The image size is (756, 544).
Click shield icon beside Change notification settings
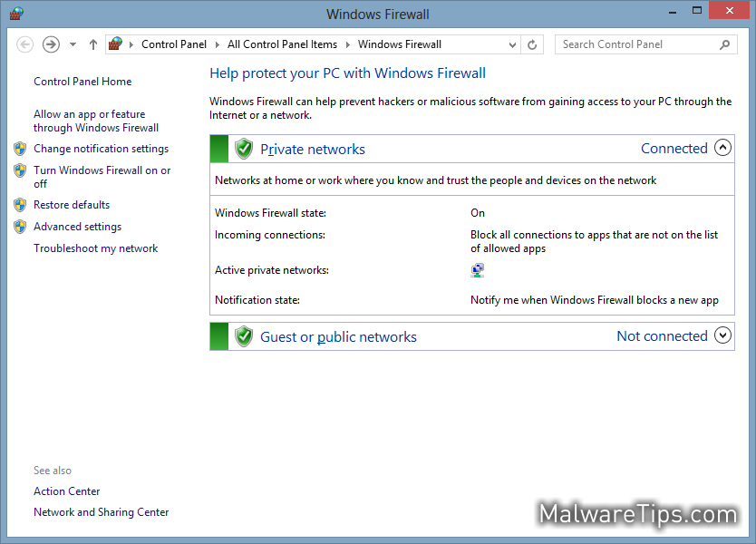[20, 149]
